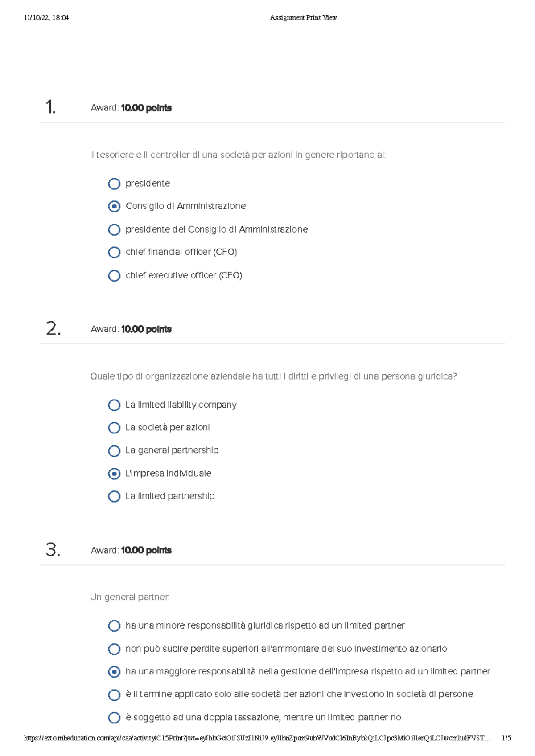
Task: Choose "non può subire perdite superiori" answer
Action: click(114, 649)
